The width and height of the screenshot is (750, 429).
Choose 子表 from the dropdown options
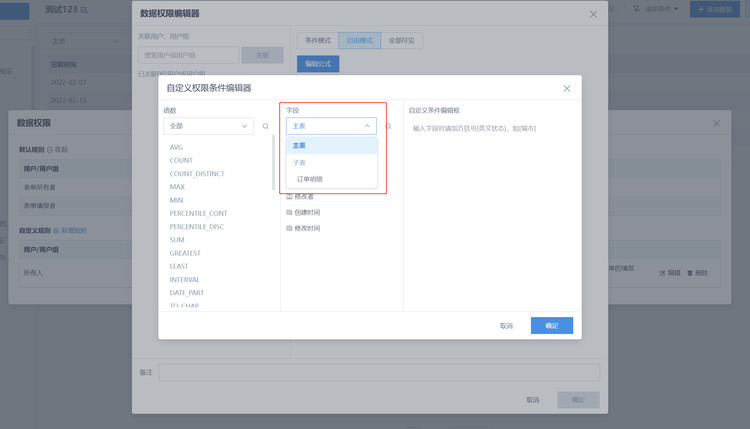click(x=300, y=162)
